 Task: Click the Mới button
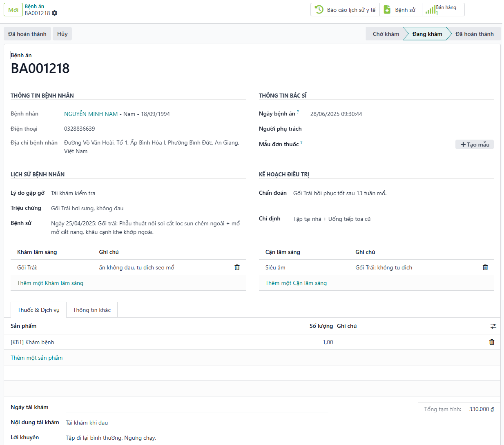pyautogui.click(x=13, y=10)
